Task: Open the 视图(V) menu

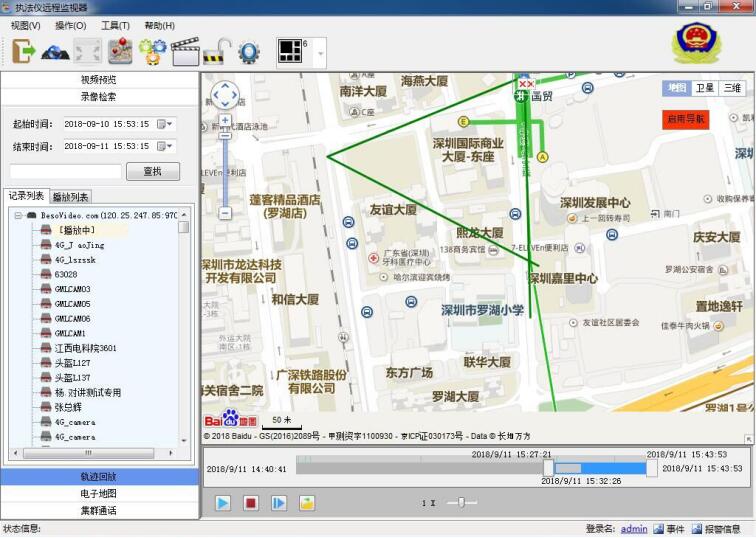Action: pos(26,26)
